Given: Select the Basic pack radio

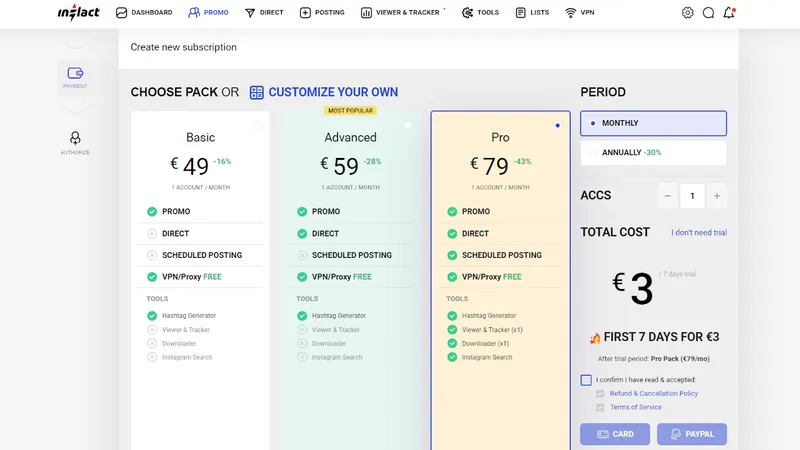Looking at the screenshot, I should pyautogui.click(x=258, y=125).
